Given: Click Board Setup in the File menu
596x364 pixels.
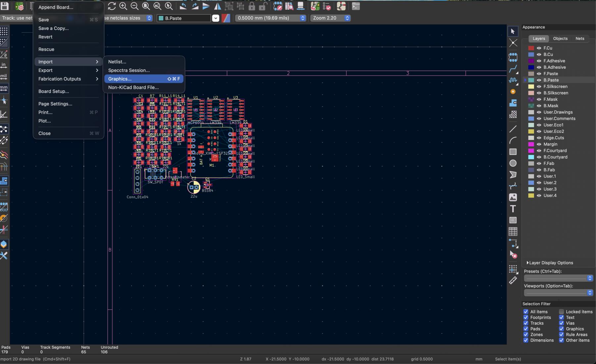Looking at the screenshot, I should click(54, 91).
